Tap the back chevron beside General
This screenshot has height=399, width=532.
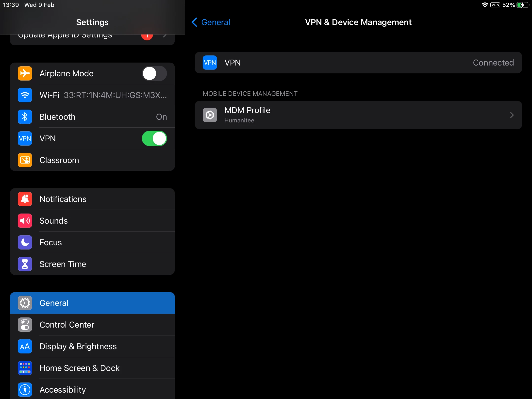pos(194,22)
